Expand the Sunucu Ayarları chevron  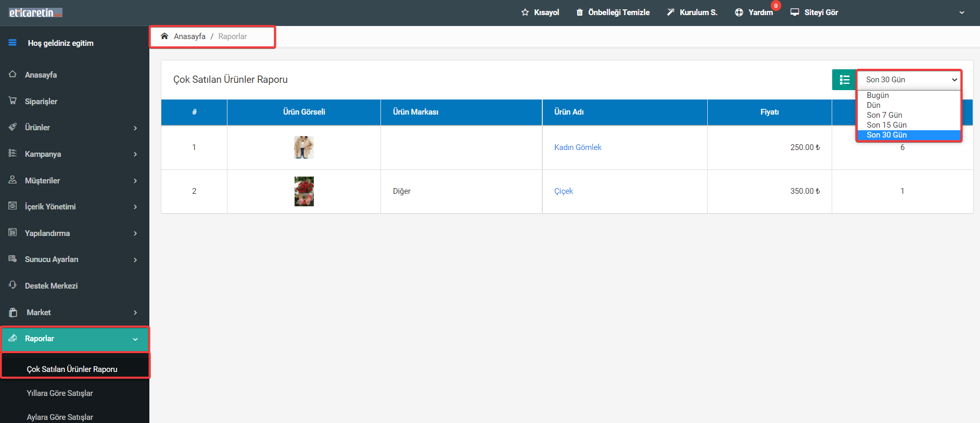coord(135,259)
